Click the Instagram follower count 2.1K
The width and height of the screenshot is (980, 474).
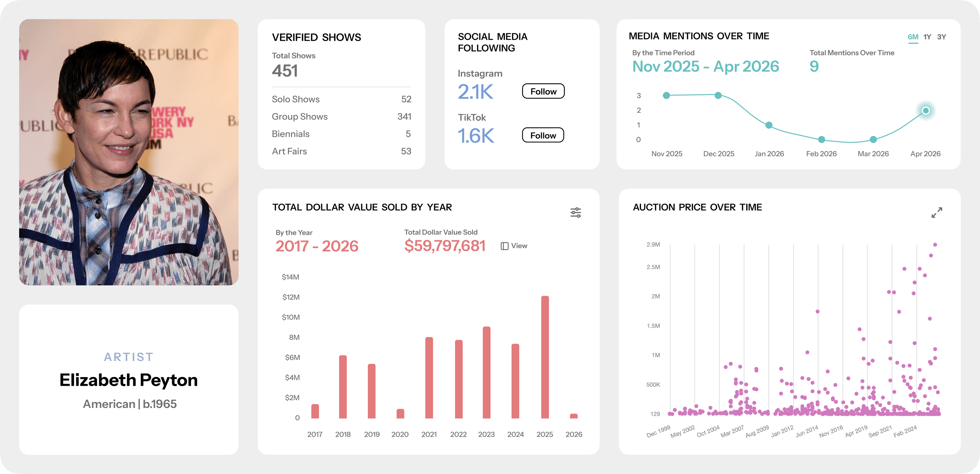[x=475, y=92]
